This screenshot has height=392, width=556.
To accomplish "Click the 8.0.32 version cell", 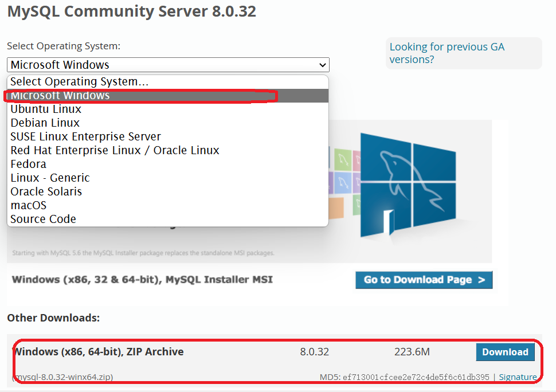I will 315,352.
